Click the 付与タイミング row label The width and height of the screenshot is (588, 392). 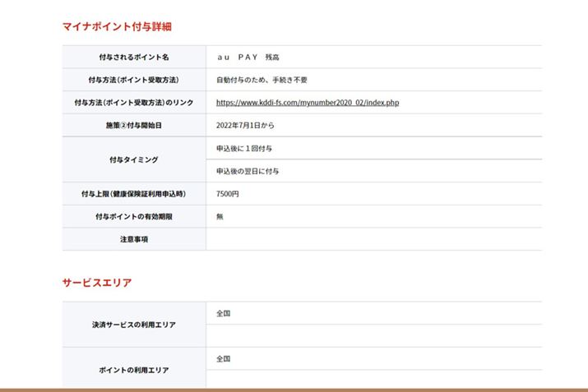pyautogui.click(x=133, y=159)
